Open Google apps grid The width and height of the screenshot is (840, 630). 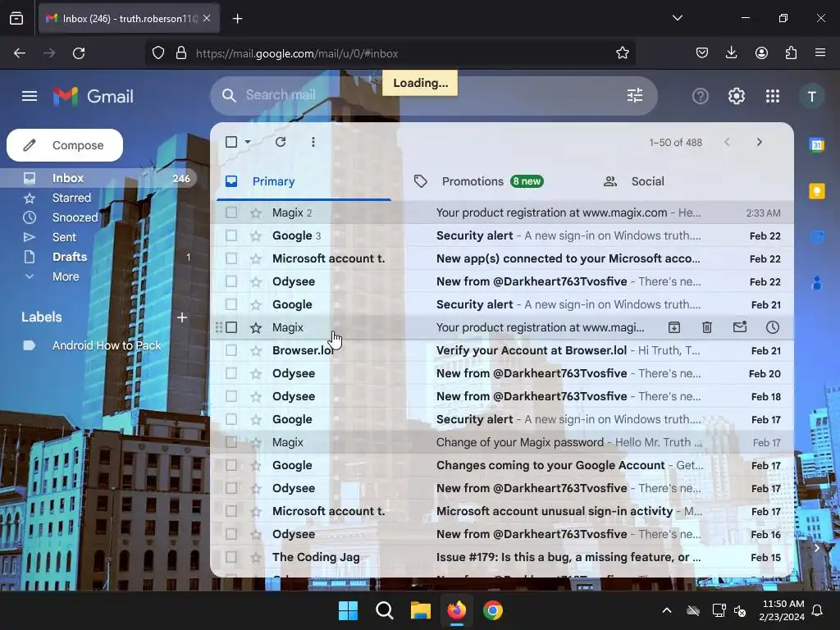(773, 97)
